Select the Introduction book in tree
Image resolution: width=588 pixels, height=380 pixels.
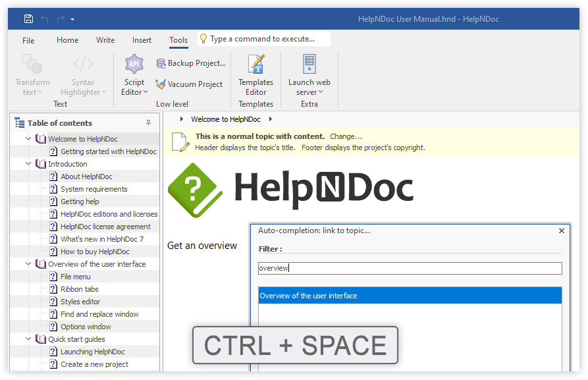tap(68, 164)
